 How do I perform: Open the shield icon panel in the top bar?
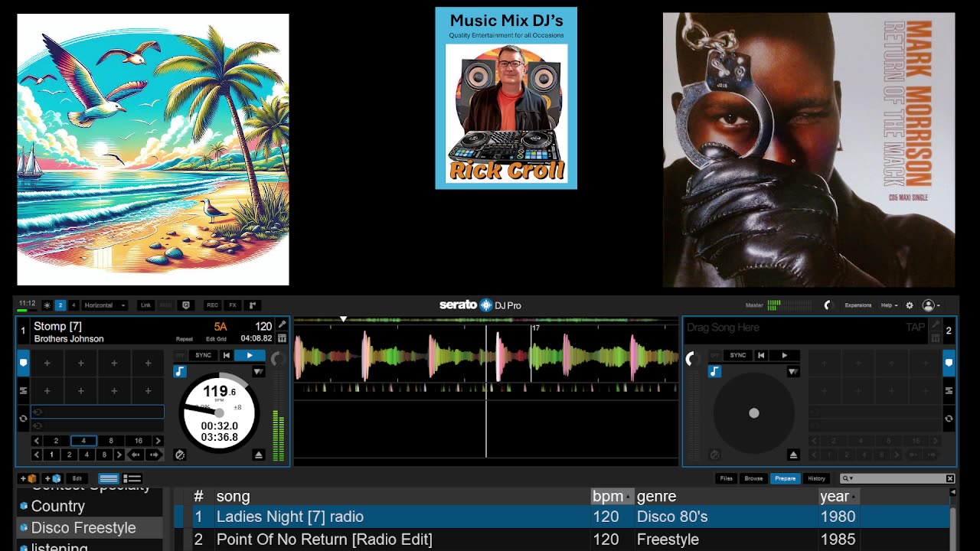click(186, 305)
